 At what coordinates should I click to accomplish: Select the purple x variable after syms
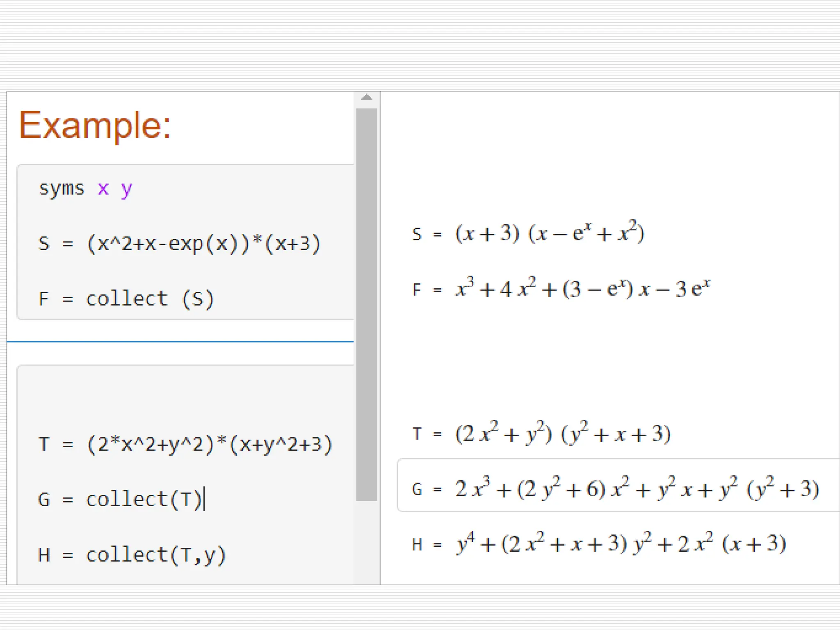[103, 189]
